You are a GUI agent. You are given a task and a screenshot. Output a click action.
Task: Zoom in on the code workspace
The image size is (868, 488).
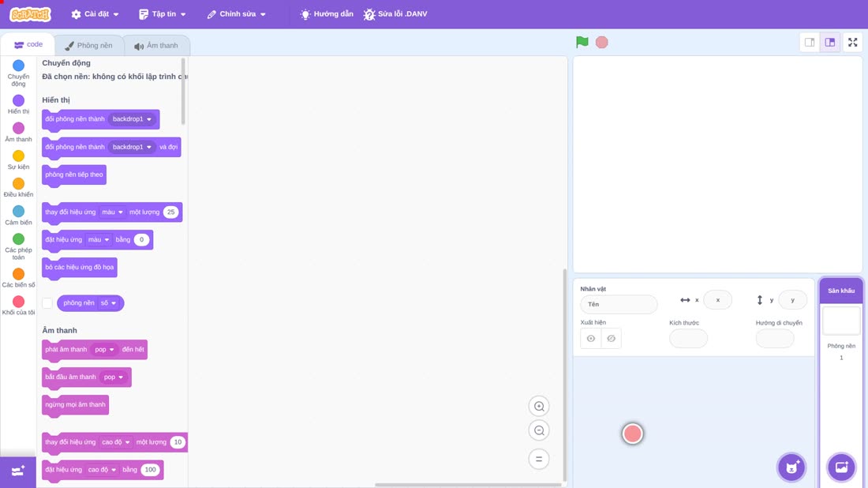(539, 406)
